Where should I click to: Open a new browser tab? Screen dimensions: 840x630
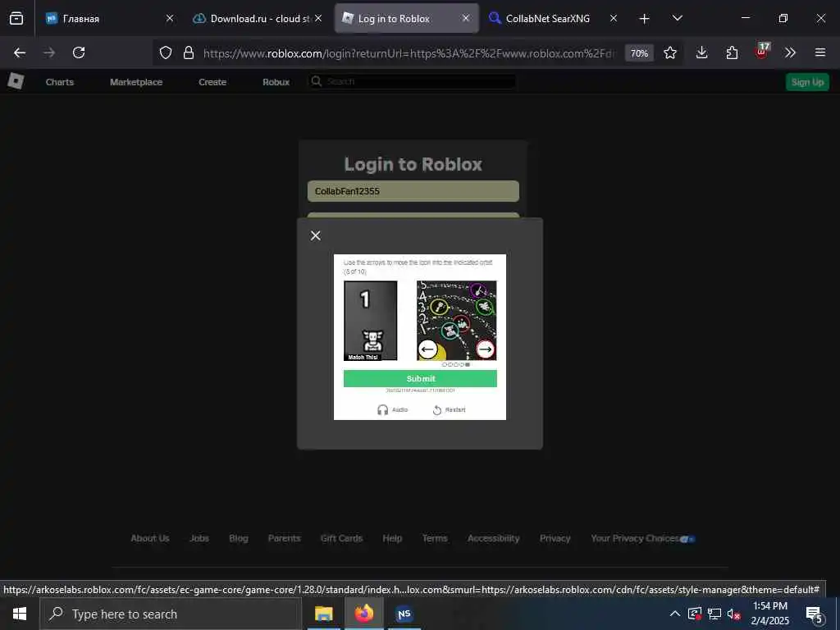644,19
